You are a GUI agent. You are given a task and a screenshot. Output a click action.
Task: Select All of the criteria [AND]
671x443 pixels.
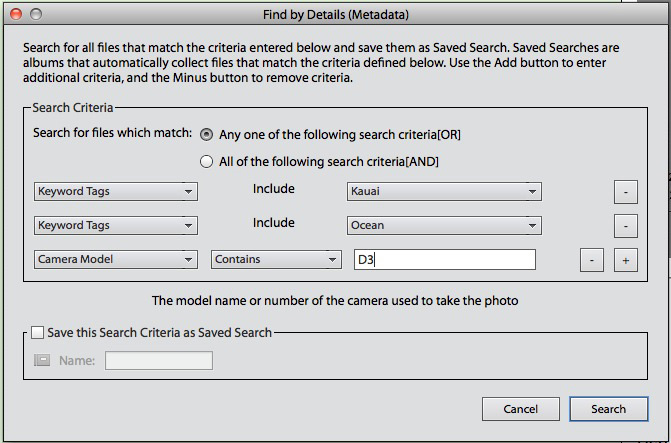point(206,161)
